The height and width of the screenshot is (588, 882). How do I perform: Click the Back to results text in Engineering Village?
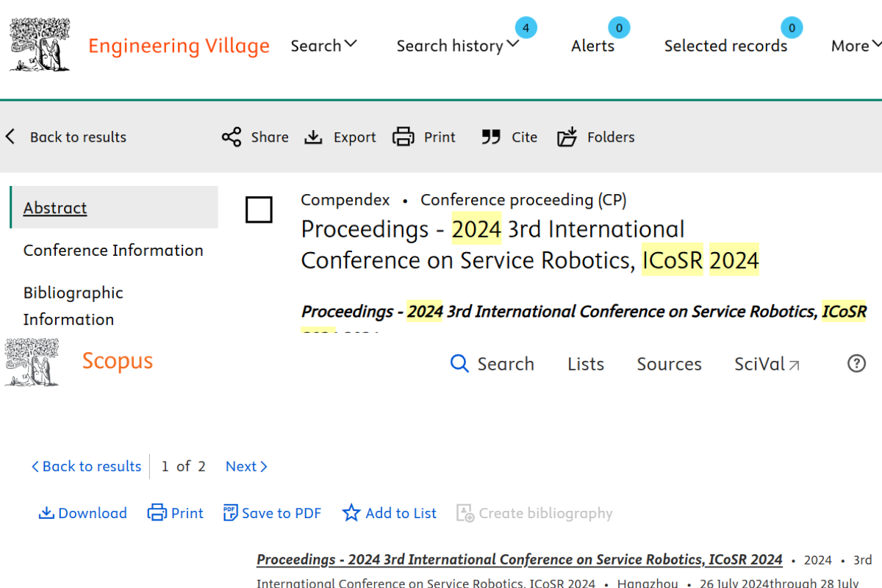pos(78,137)
